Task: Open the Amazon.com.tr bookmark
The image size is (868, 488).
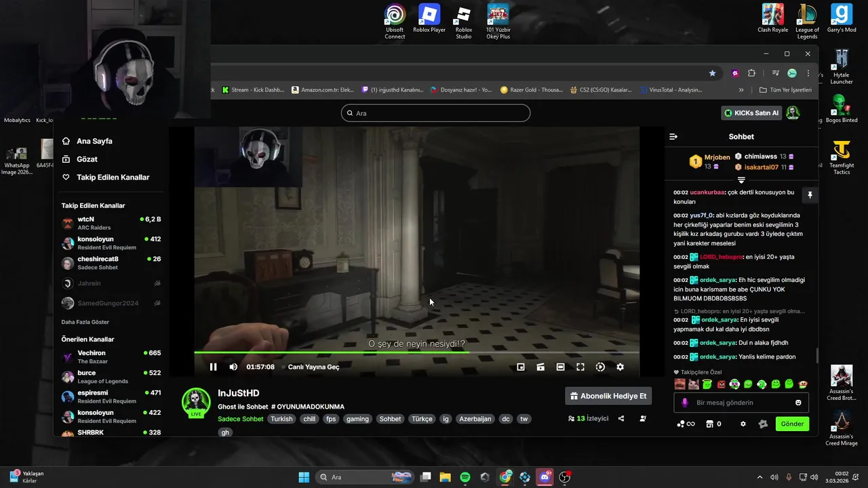Action: coord(323,89)
